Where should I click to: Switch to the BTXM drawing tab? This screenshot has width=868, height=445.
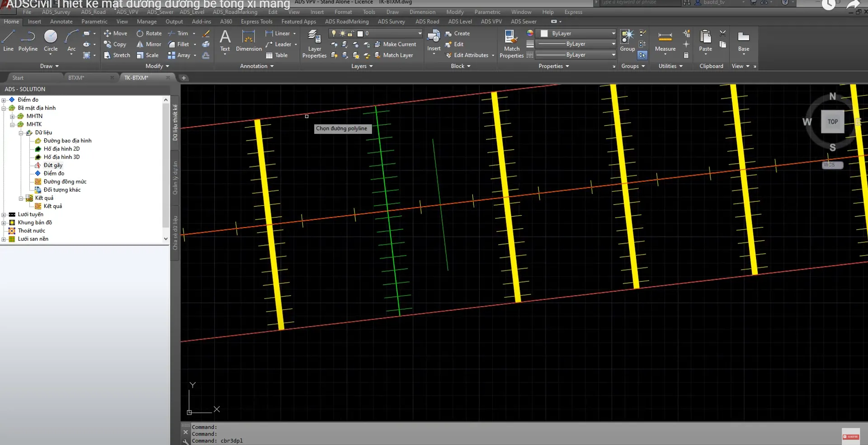[76, 78]
